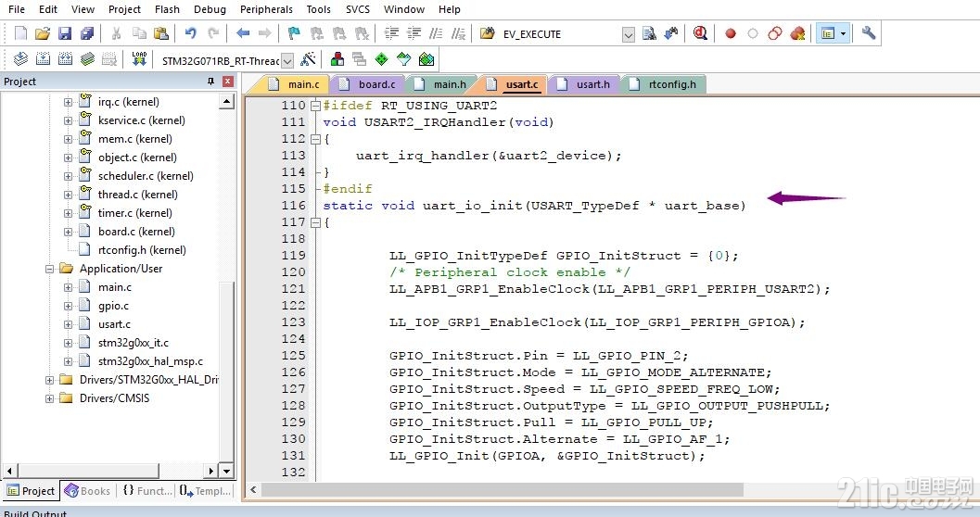Open the window layout dropdown arrow
The image size is (980, 517).
click(x=843, y=33)
